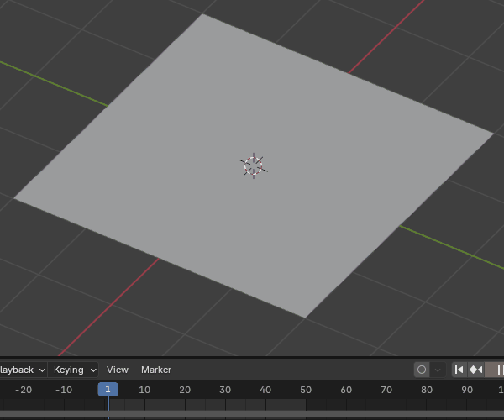The image size is (504, 420).
Task: Jump to the start frame
Action: (459, 370)
